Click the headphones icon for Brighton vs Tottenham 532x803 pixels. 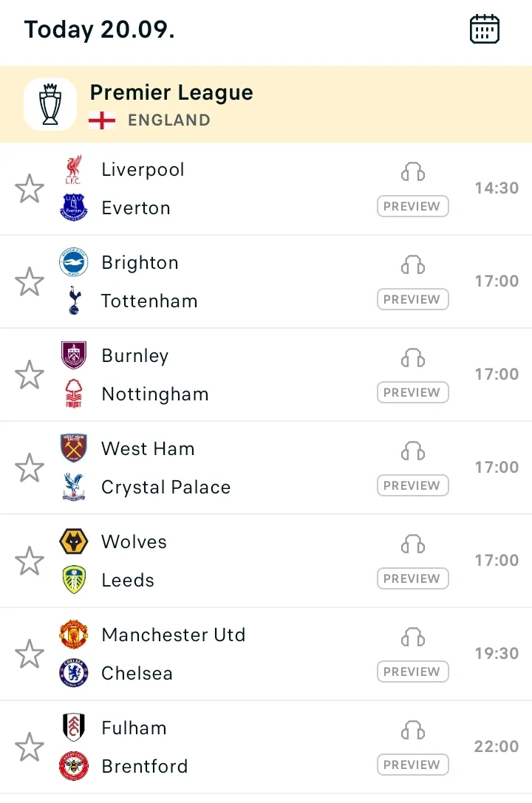click(x=413, y=264)
